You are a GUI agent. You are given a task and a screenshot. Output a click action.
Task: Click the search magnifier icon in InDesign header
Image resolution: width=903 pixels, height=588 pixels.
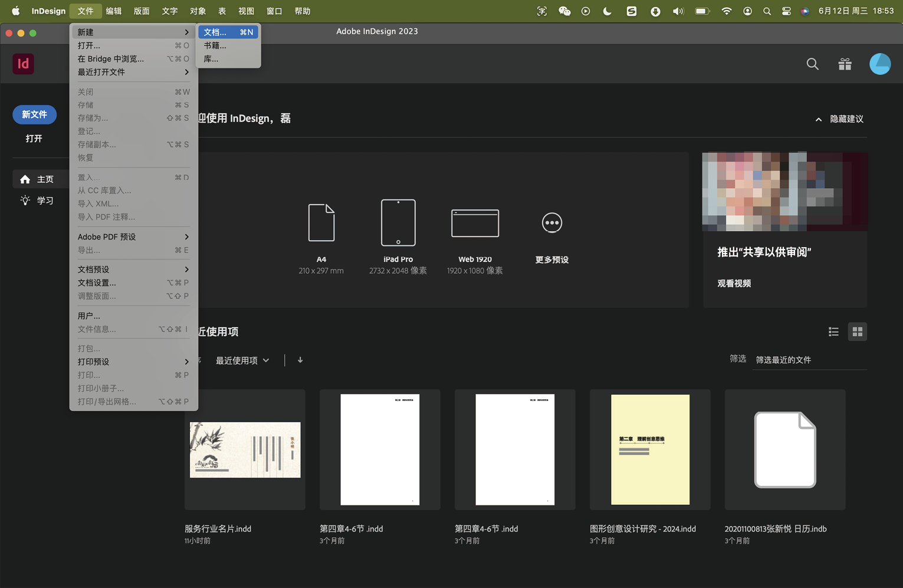[x=812, y=64]
